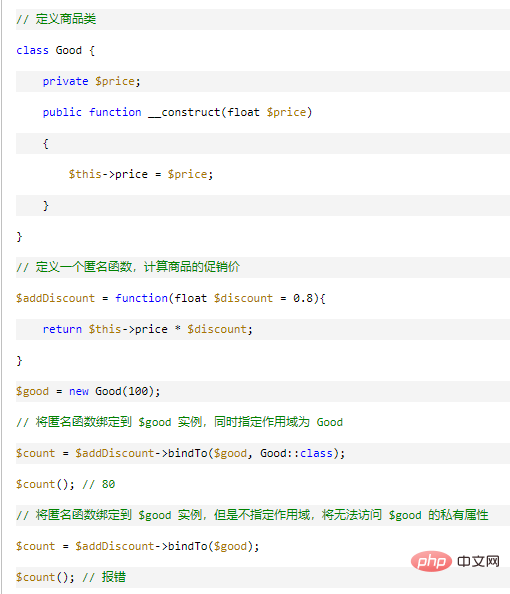The image size is (510, 594).
Task: Click the 'private $price;' declaration
Action: 91,81
